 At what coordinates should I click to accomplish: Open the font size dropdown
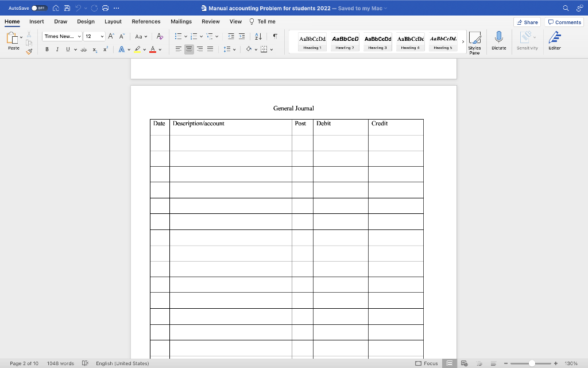point(102,36)
